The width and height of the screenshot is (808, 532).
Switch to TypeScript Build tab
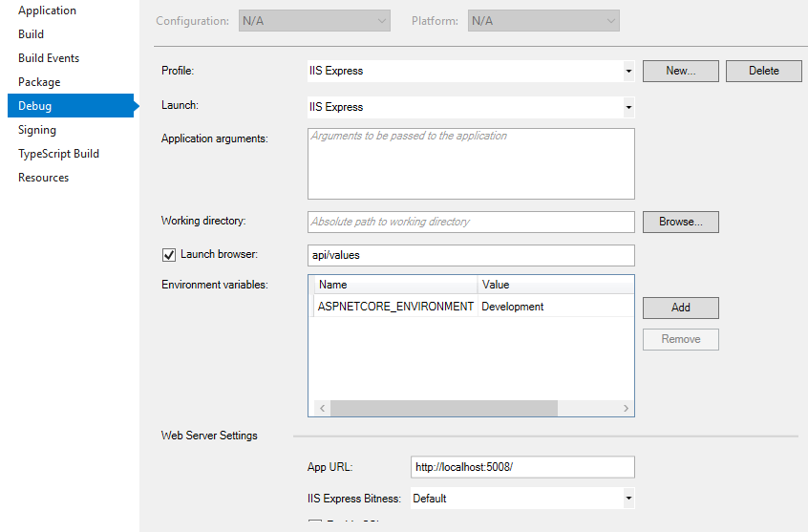[x=58, y=154]
